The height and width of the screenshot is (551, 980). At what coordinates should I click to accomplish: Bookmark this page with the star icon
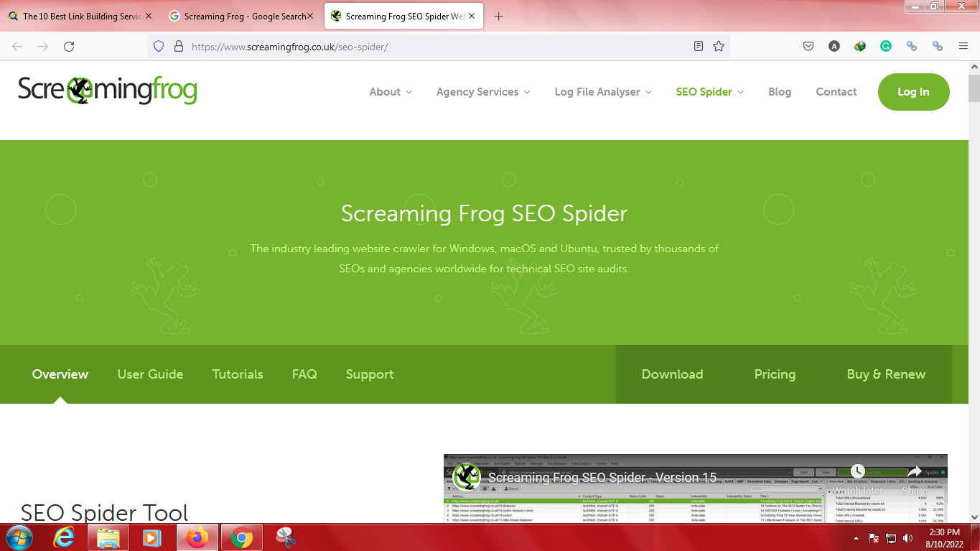pyautogui.click(x=719, y=46)
